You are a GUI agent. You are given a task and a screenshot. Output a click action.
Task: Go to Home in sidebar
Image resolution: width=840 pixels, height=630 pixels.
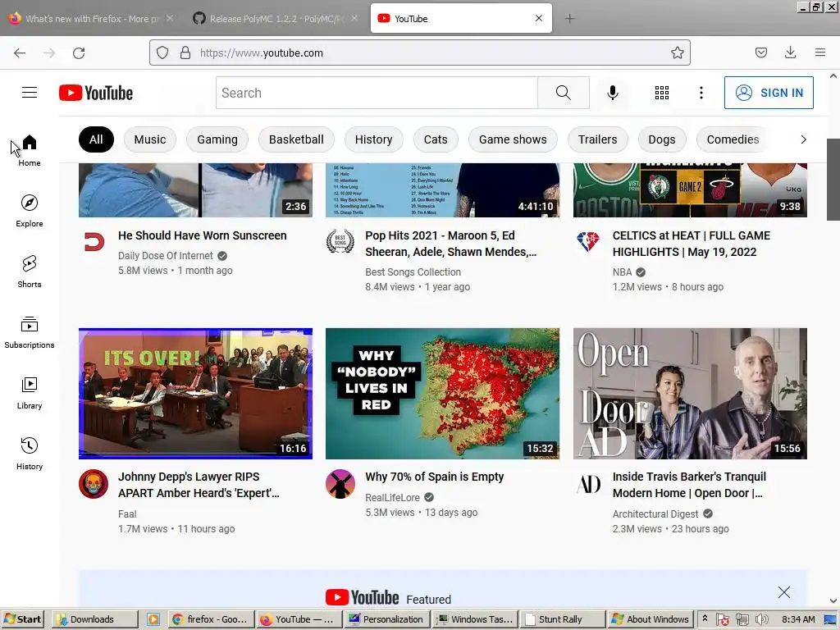(x=30, y=151)
